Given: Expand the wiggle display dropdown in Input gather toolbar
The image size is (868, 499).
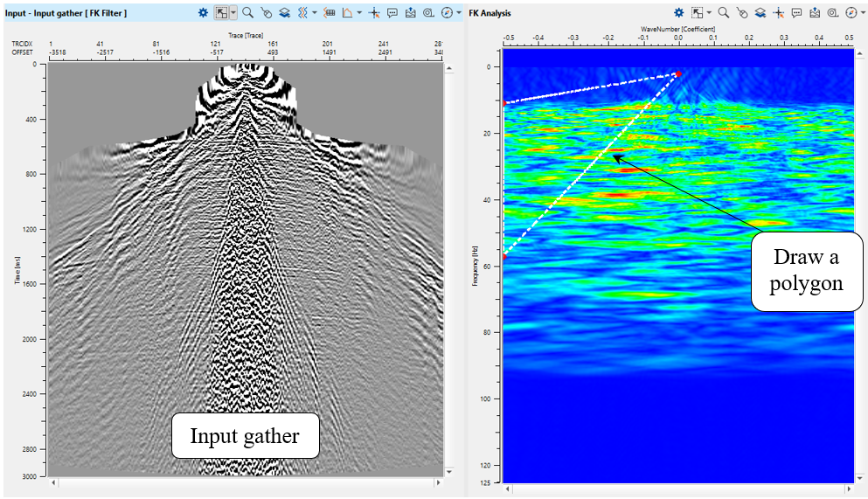Looking at the screenshot, I should [x=315, y=13].
